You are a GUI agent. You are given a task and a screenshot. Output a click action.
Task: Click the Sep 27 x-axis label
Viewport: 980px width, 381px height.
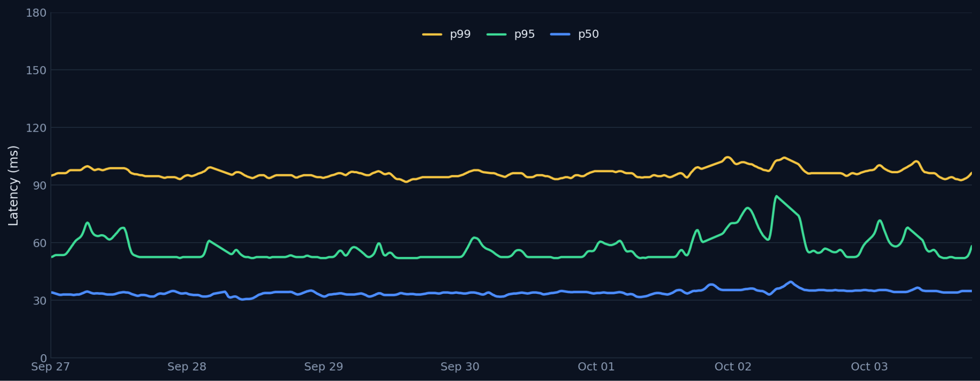click(x=51, y=367)
